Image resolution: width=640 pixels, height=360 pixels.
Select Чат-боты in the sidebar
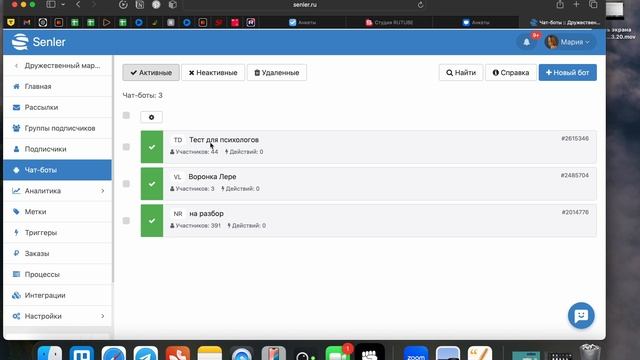pos(57,170)
